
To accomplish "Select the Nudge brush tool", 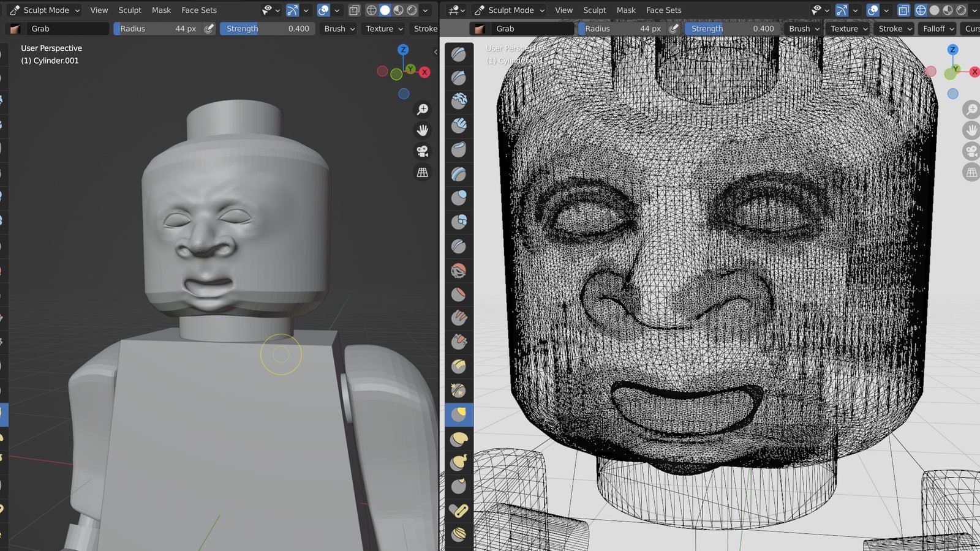I will coord(459,534).
